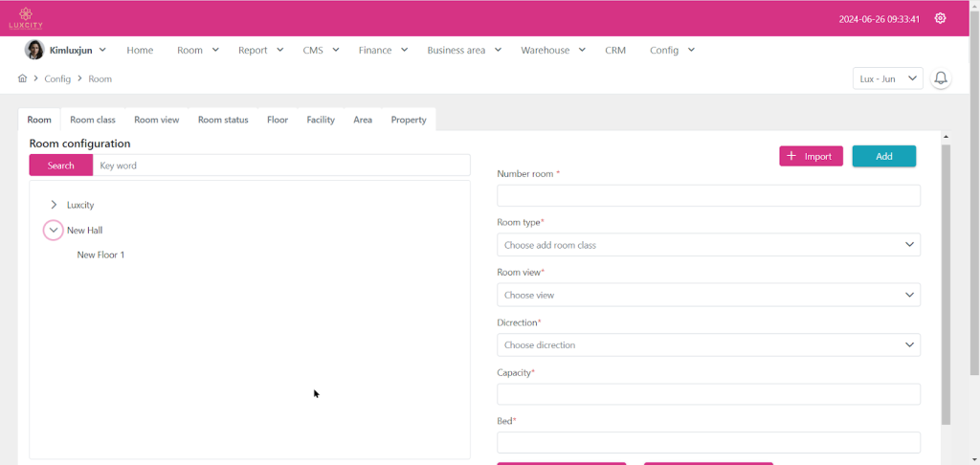Collapse the New Hall tree node
The image size is (980, 465).
pyautogui.click(x=54, y=231)
